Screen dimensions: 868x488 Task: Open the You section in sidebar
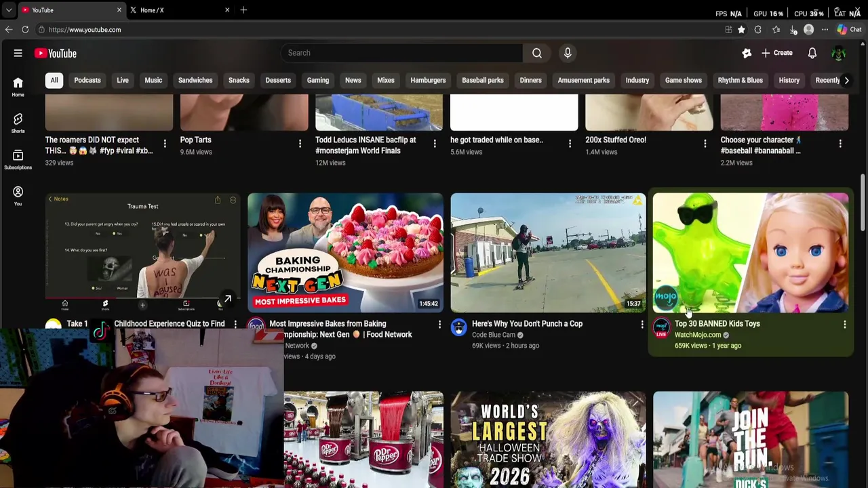pyautogui.click(x=18, y=196)
